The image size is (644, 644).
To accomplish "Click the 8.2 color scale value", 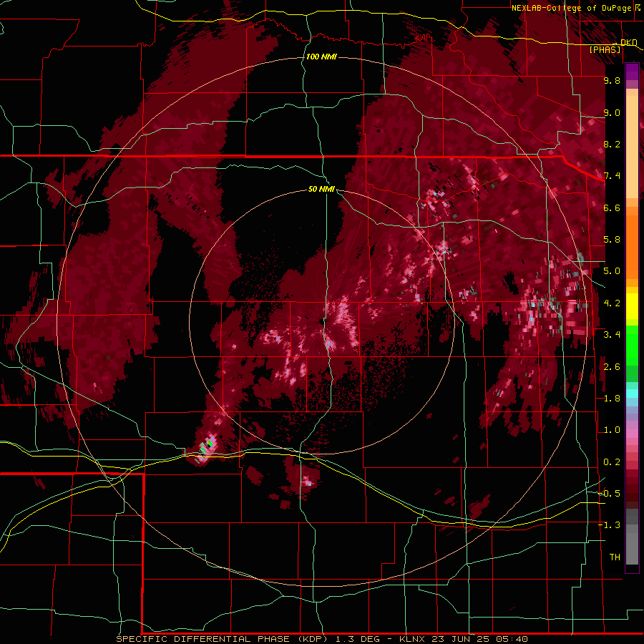I will click(x=612, y=144).
